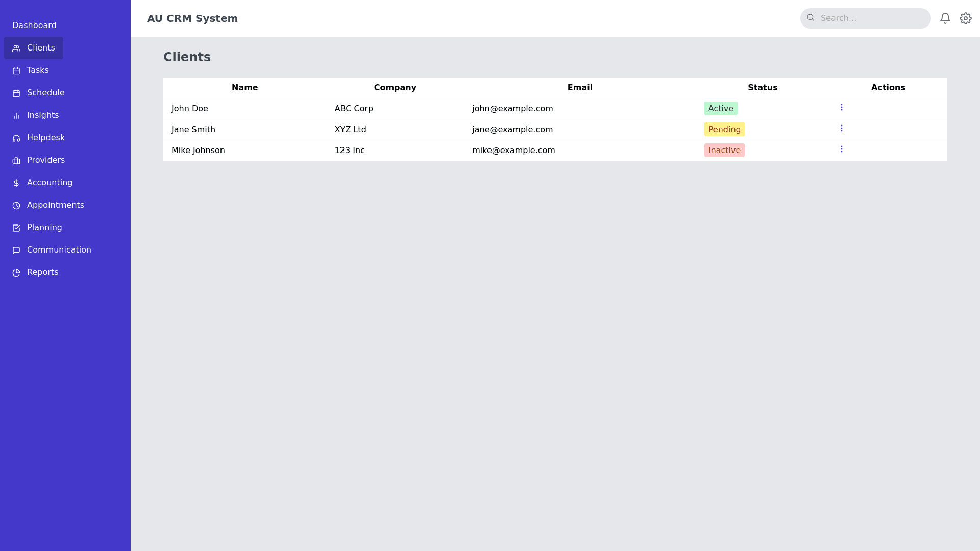Click john@example.com email
The width and height of the screenshot is (980, 551).
click(x=512, y=109)
